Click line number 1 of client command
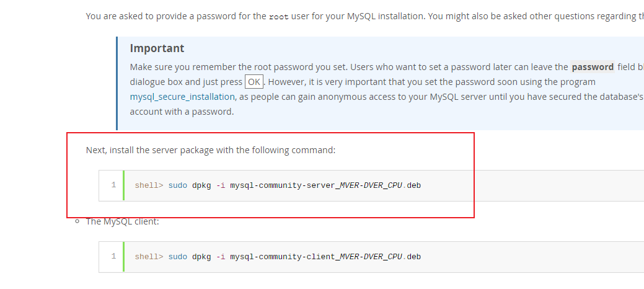This screenshot has height=289, width=644. 113,256
